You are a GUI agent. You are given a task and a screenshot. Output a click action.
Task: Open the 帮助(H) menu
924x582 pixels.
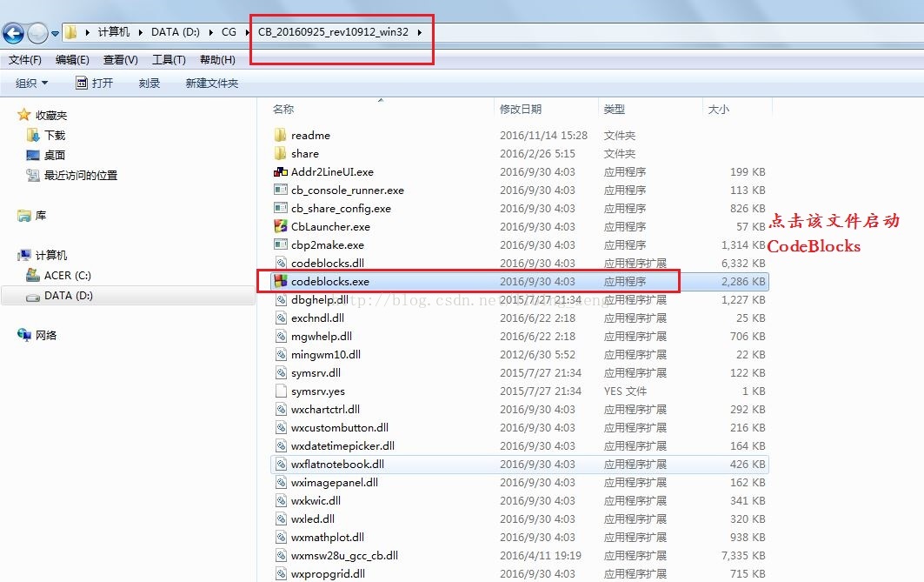click(x=217, y=59)
